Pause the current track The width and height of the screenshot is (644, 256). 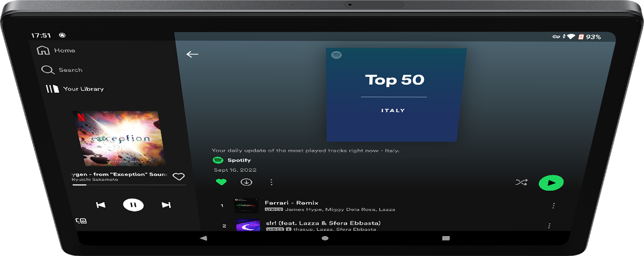pos(133,205)
